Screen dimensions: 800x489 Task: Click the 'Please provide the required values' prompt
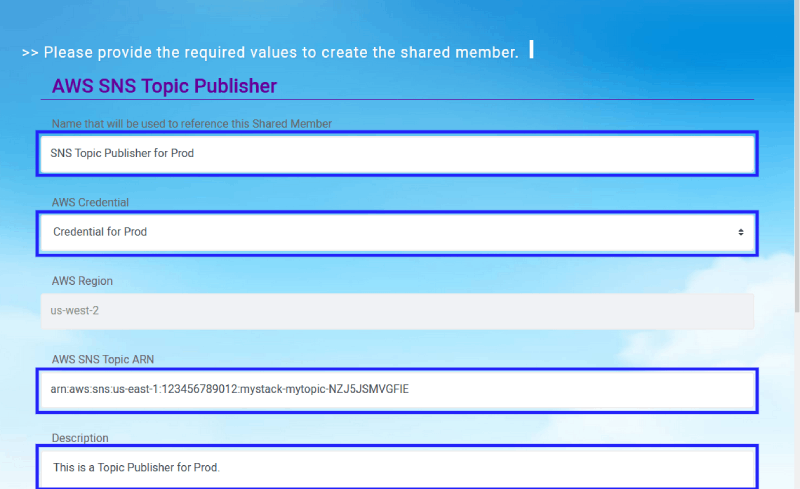[270, 52]
